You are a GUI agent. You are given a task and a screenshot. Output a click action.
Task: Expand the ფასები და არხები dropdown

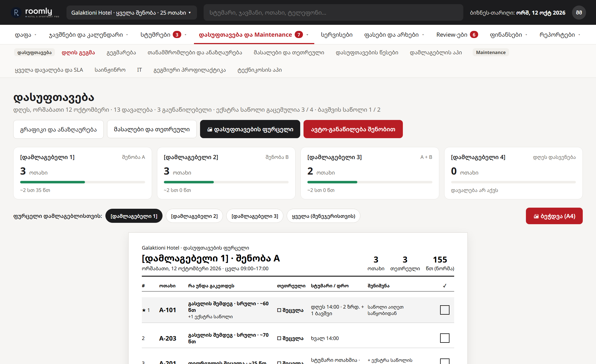tap(423, 35)
